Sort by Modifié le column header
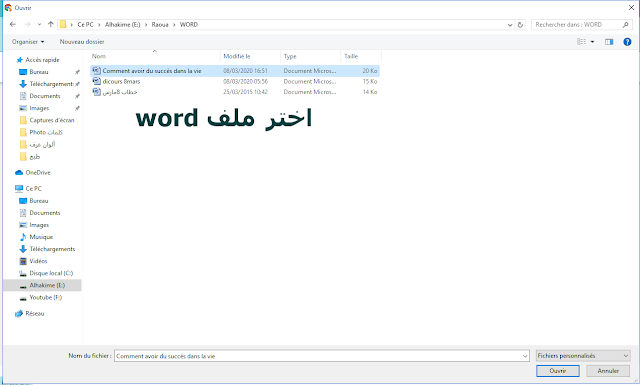 250,56
